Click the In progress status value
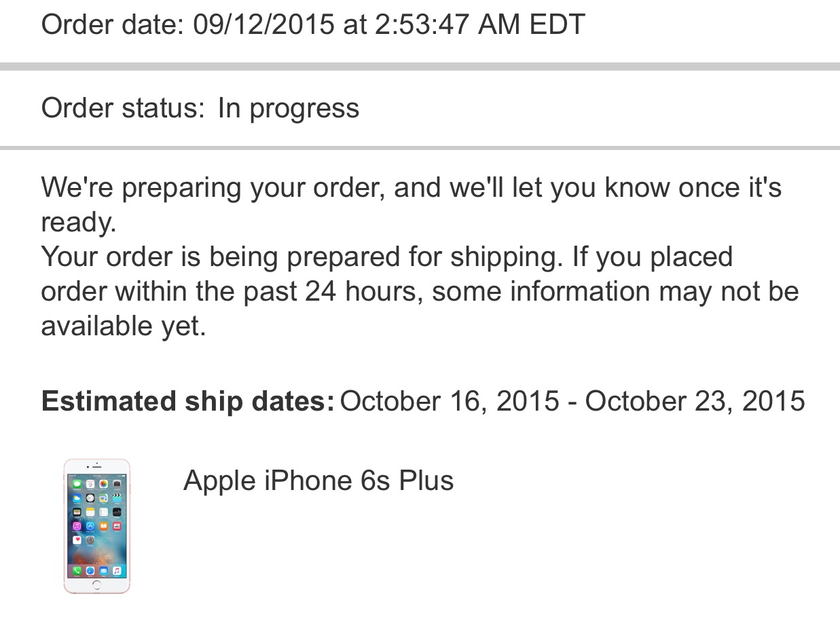The width and height of the screenshot is (840, 621). (289, 109)
